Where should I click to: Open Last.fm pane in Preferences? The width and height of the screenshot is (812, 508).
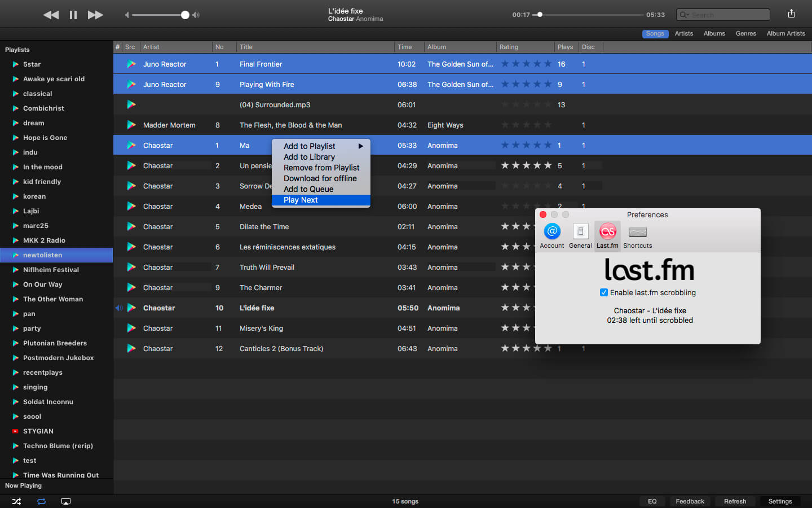point(607,235)
